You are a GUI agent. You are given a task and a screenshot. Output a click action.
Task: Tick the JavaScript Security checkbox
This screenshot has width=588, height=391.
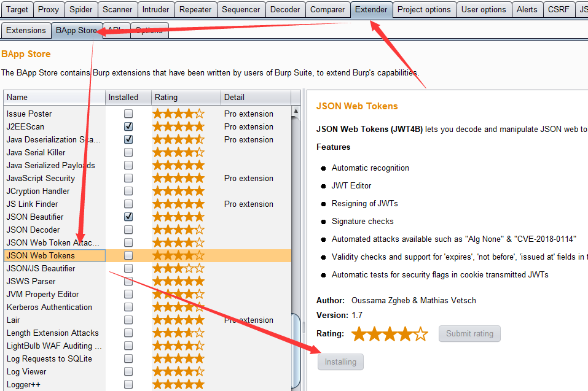128,178
